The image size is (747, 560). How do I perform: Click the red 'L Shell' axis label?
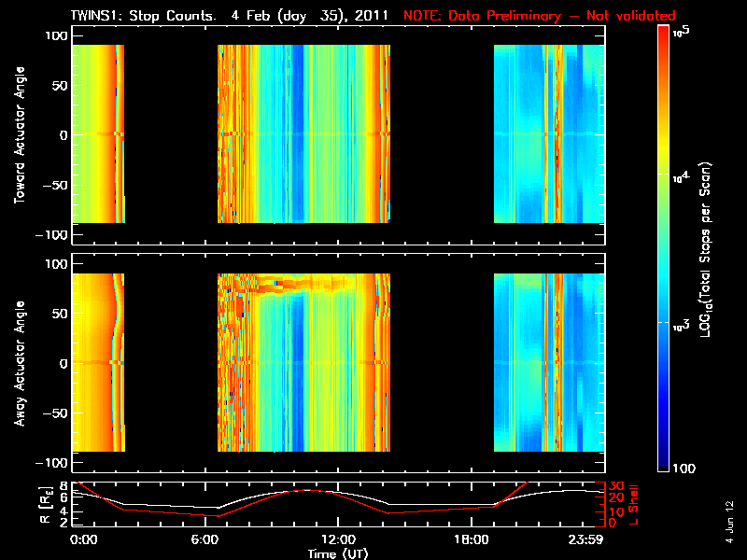point(634,504)
